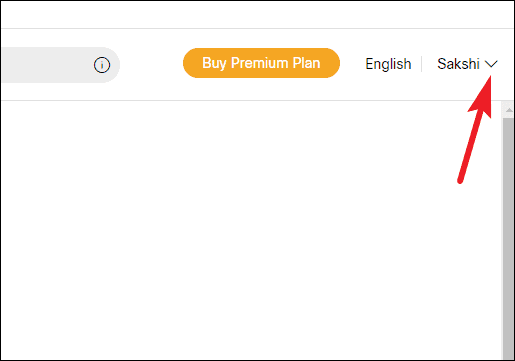Image resolution: width=515 pixels, height=361 pixels.
Task: Focus the gray search input field
Action: (x=60, y=65)
